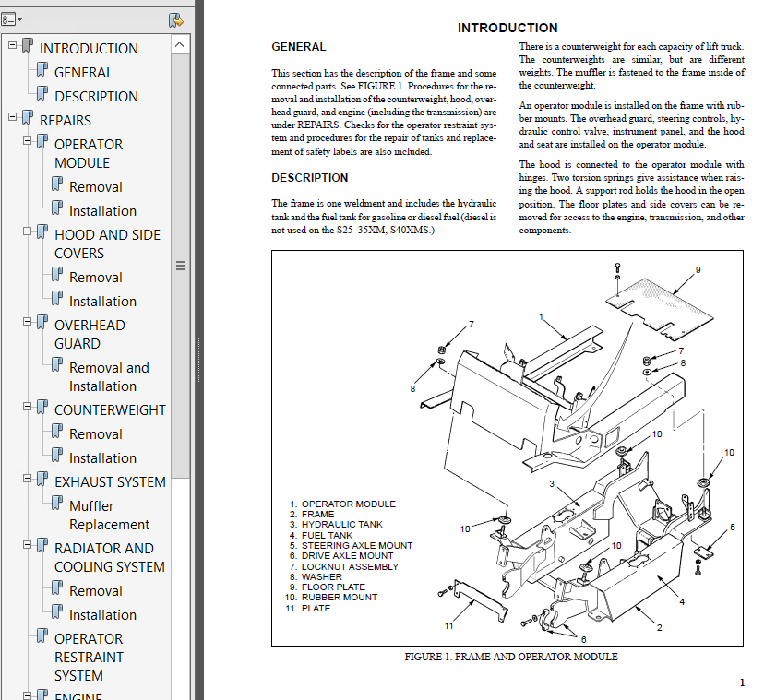This screenshot has height=700, width=776.
Task: Collapse the COUNTERWEIGHT branch
Action: tap(27, 407)
